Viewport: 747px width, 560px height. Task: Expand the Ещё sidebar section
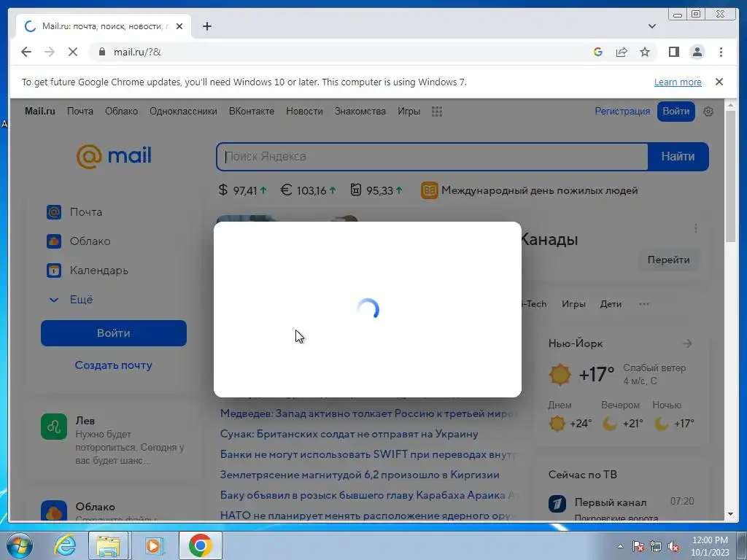click(x=71, y=300)
